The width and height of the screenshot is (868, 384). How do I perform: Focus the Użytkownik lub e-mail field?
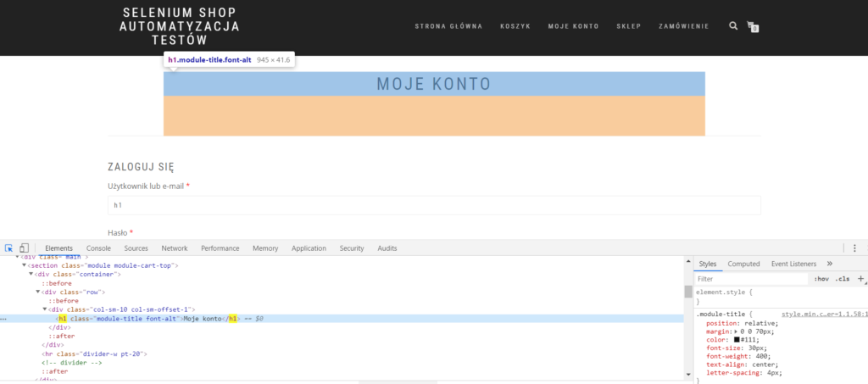(x=434, y=205)
